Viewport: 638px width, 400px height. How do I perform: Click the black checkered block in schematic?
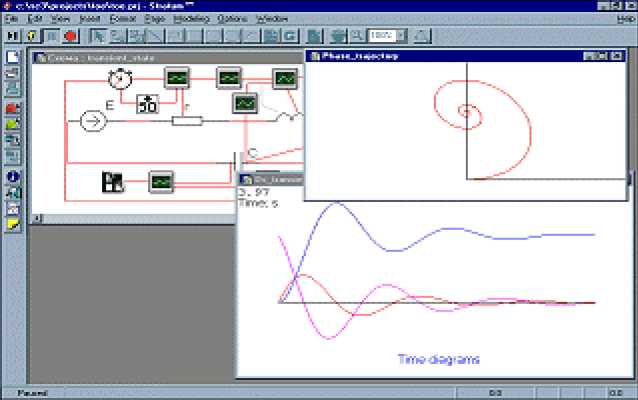(112, 182)
